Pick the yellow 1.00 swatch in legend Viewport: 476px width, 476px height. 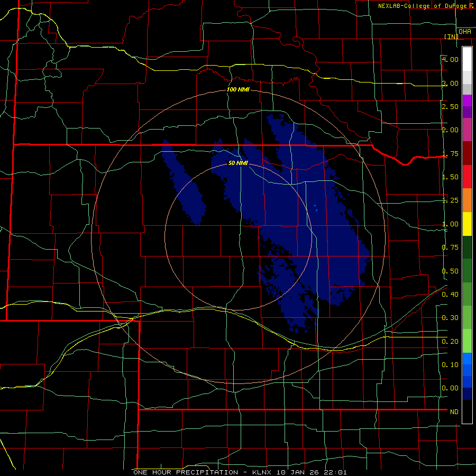click(467, 224)
